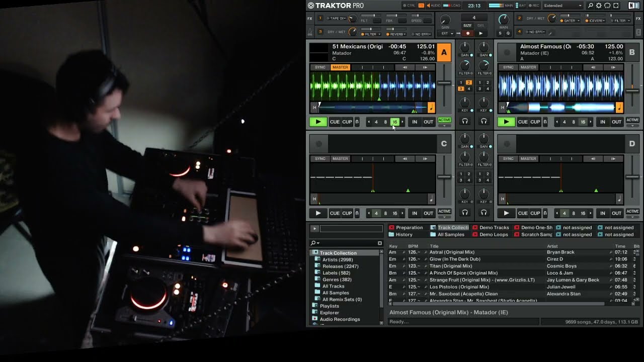
Task: Click the preview player play button
Action: tap(314, 229)
